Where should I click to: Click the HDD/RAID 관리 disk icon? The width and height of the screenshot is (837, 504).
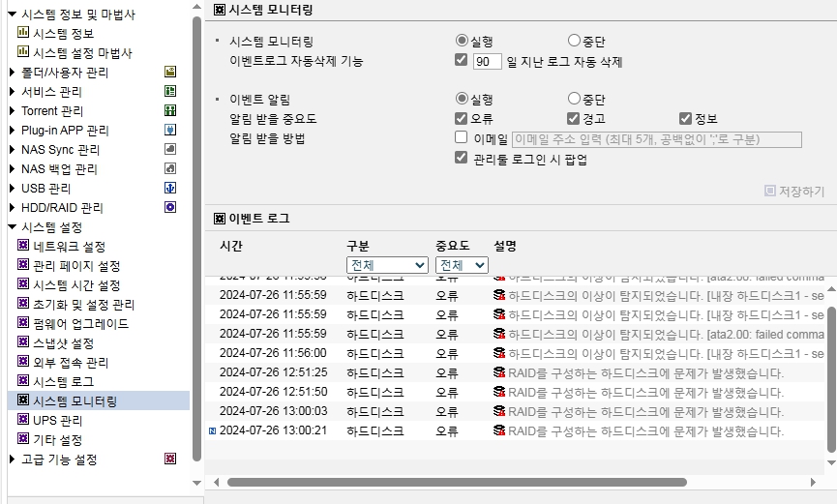(170, 207)
